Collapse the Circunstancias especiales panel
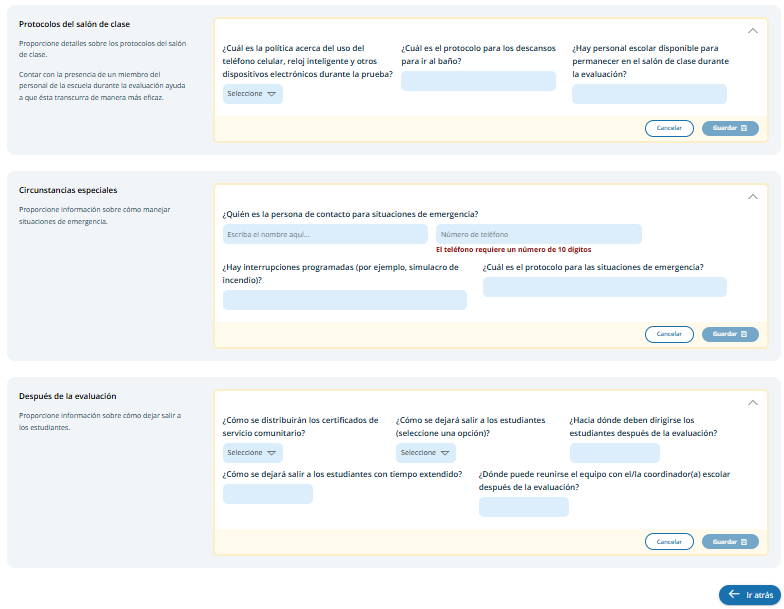 tap(752, 197)
